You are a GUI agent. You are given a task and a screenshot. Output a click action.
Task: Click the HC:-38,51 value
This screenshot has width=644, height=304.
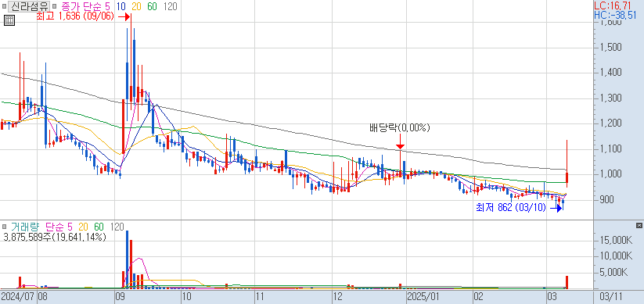[616, 16]
